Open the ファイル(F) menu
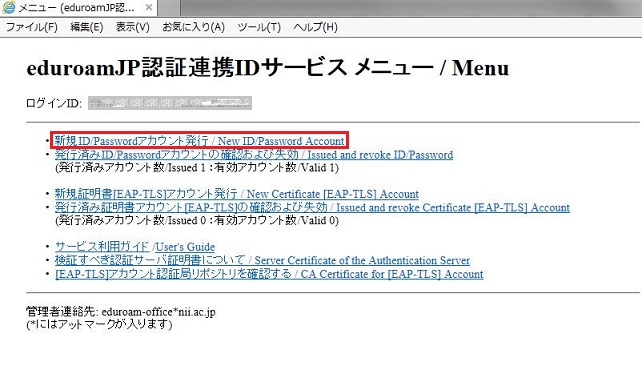642x366 pixels. [x=32, y=27]
